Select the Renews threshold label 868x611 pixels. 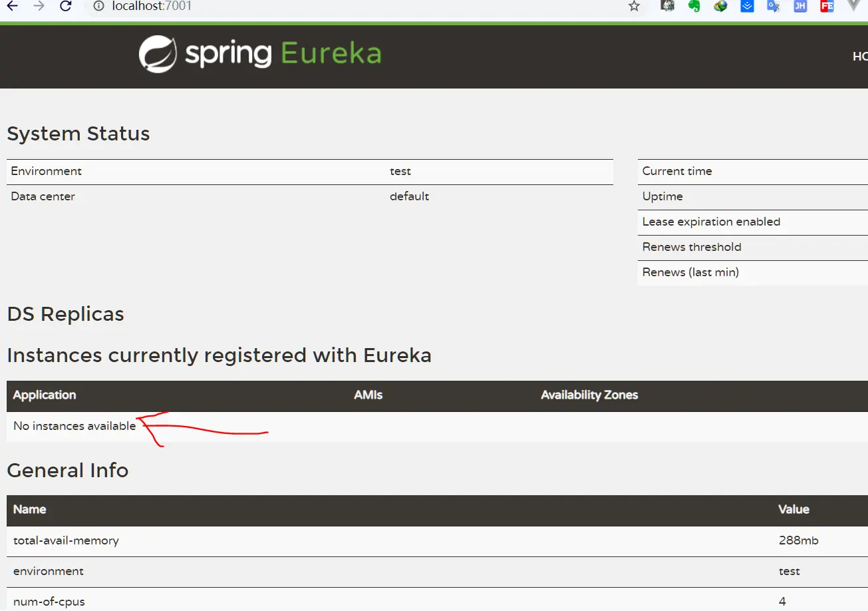coord(692,247)
